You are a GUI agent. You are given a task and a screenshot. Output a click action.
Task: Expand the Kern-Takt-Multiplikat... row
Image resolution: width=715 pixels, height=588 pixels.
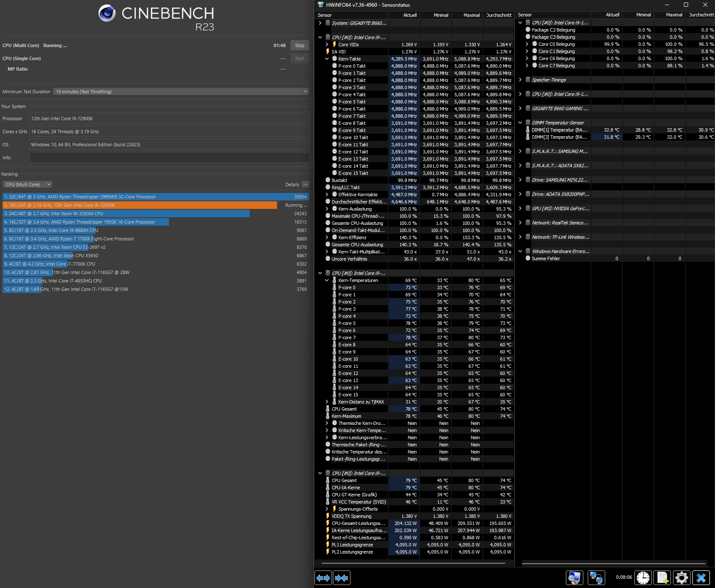[x=327, y=252]
